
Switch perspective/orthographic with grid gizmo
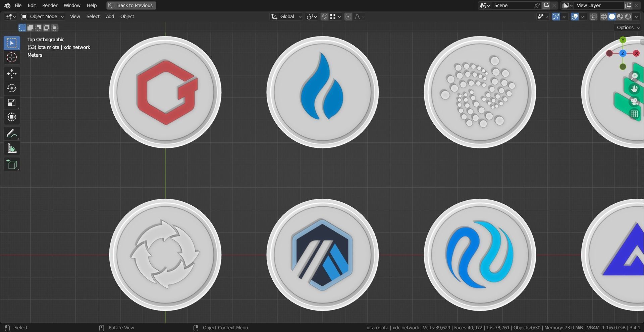point(634,114)
